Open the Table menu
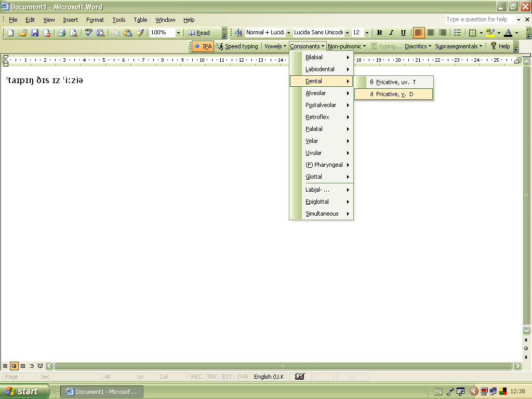This screenshot has width=532, height=399. [140, 20]
